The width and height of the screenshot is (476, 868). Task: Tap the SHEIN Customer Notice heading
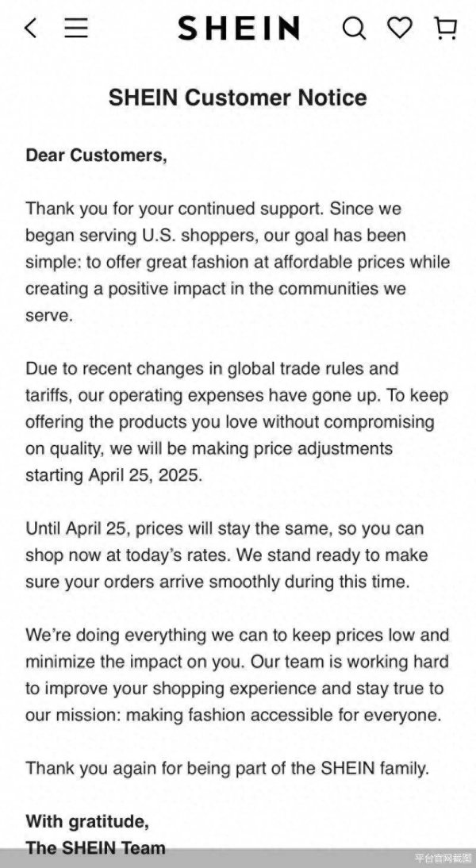pos(237,98)
